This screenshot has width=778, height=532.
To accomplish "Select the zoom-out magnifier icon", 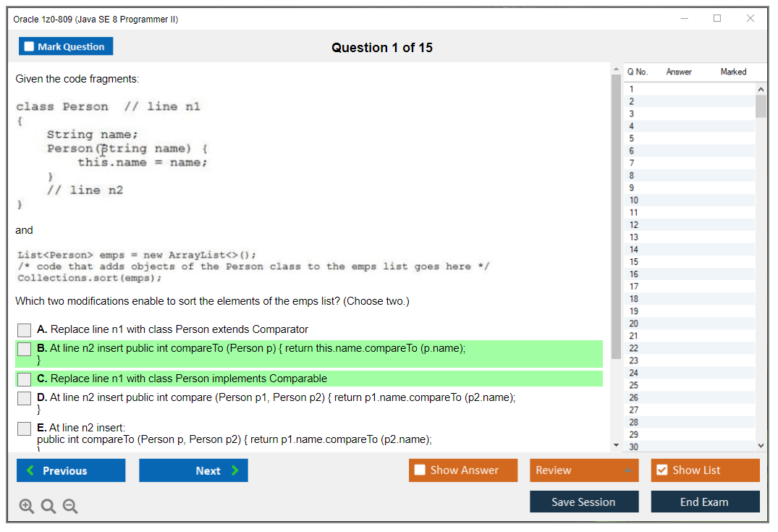I will click(70, 506).
